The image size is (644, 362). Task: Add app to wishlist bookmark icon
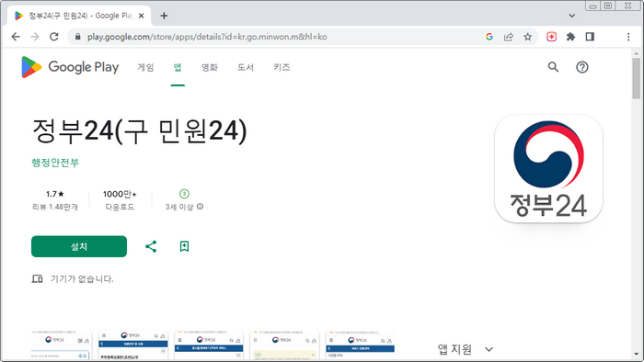click(184, 246)
